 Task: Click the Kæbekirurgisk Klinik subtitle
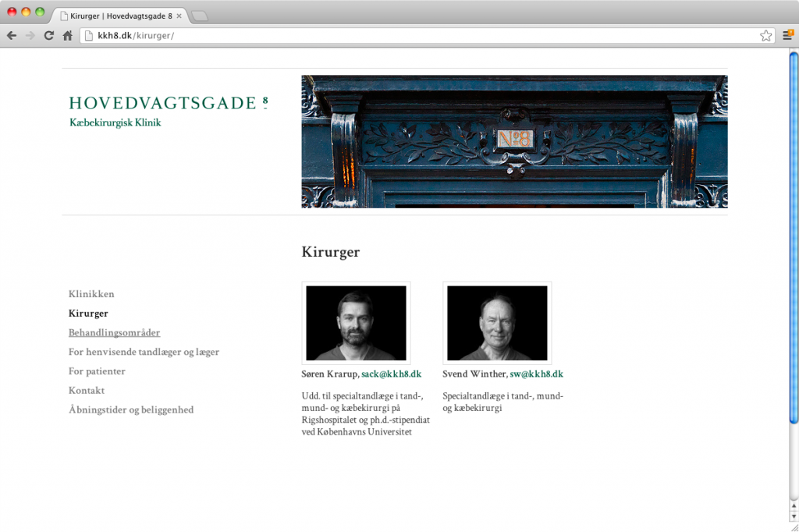[115, 122]
